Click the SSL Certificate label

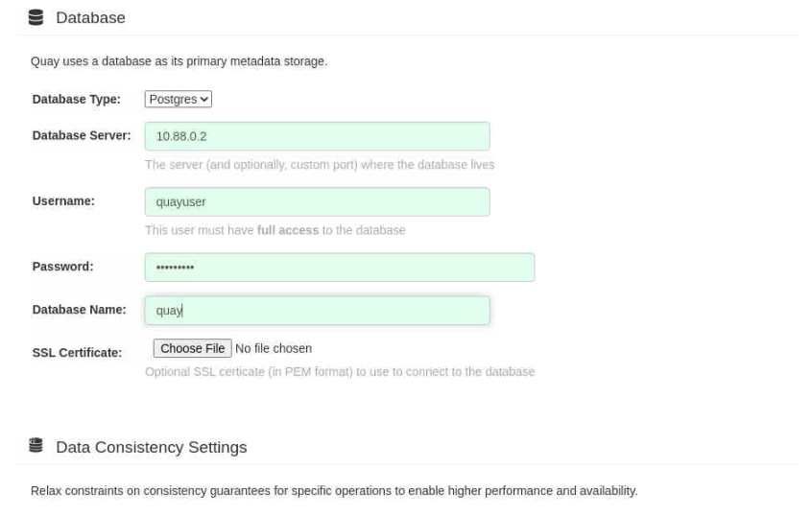coord(77,353)
